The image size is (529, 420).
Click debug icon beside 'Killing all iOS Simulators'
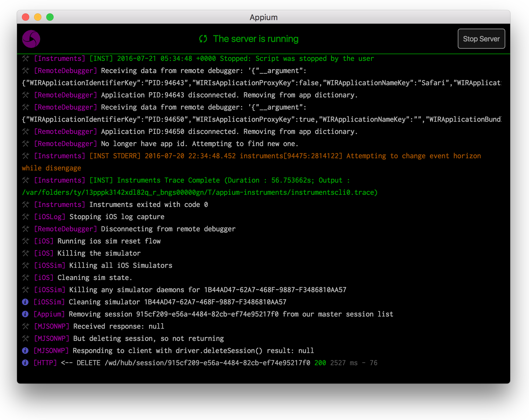(26, 265)
